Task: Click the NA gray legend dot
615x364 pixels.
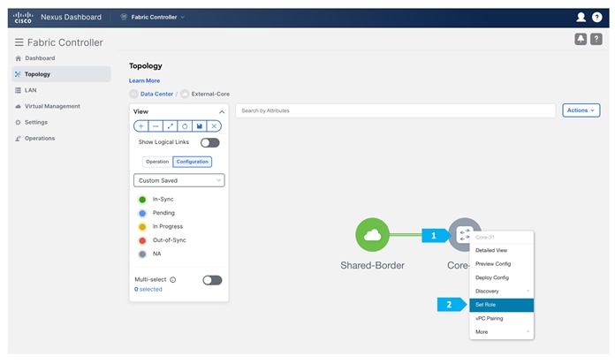Action: coord(142,254)
